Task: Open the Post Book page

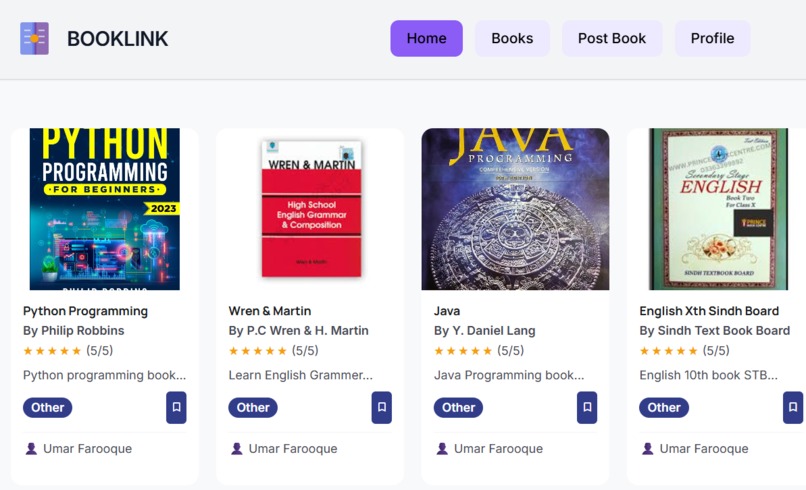Action: (x=612, y=39)
